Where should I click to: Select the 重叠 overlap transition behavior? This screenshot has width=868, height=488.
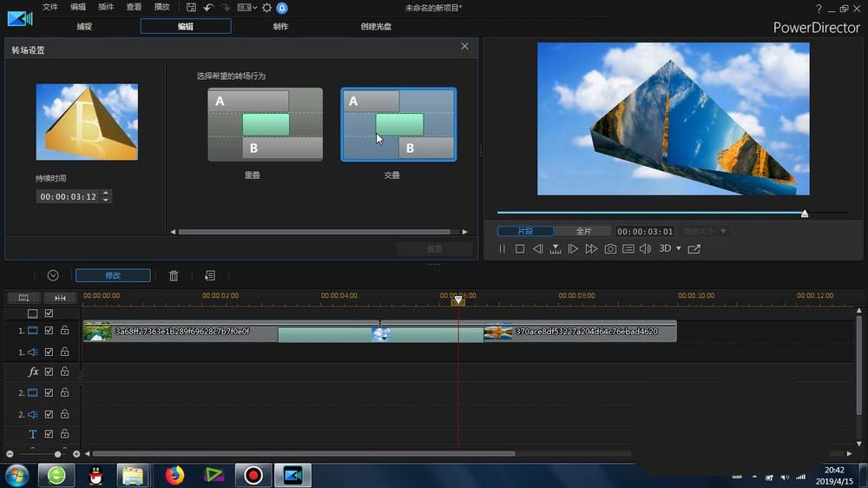(265, 125)
